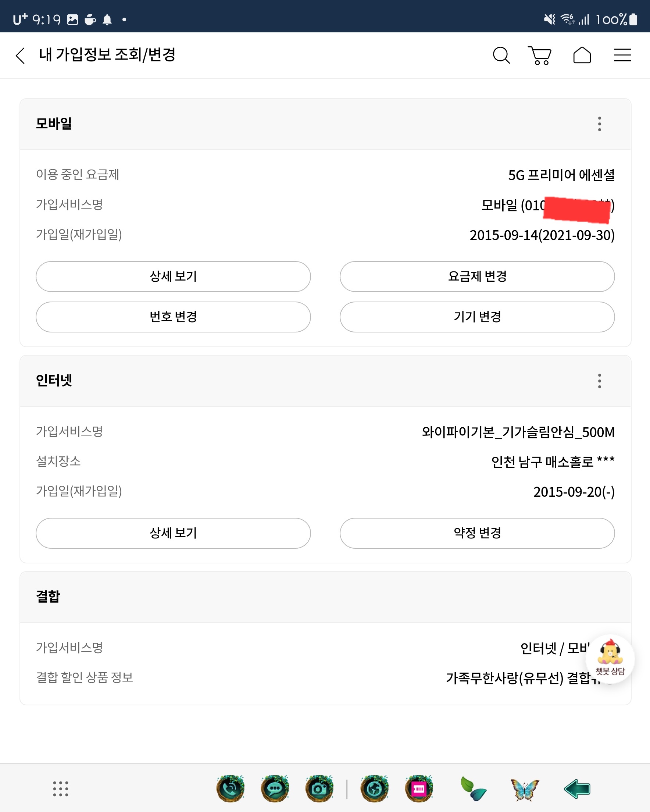Open the hamburger menu
The image size is (650, 812).
(622, 56)
